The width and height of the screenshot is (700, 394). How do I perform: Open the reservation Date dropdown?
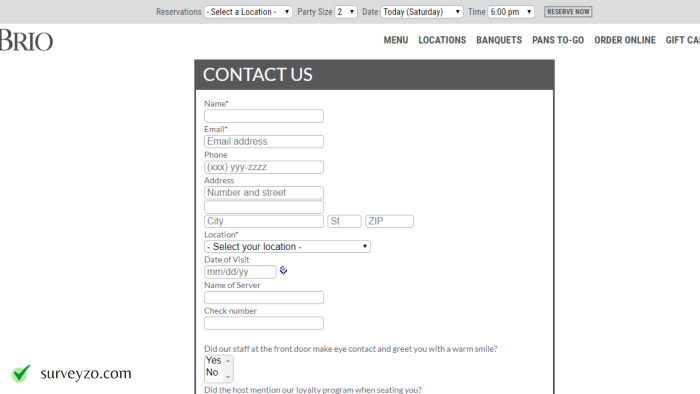[422, 12]
